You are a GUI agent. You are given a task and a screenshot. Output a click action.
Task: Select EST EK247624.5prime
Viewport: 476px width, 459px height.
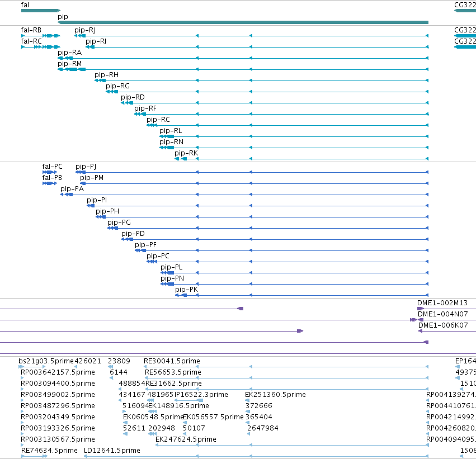click(186, 440)
